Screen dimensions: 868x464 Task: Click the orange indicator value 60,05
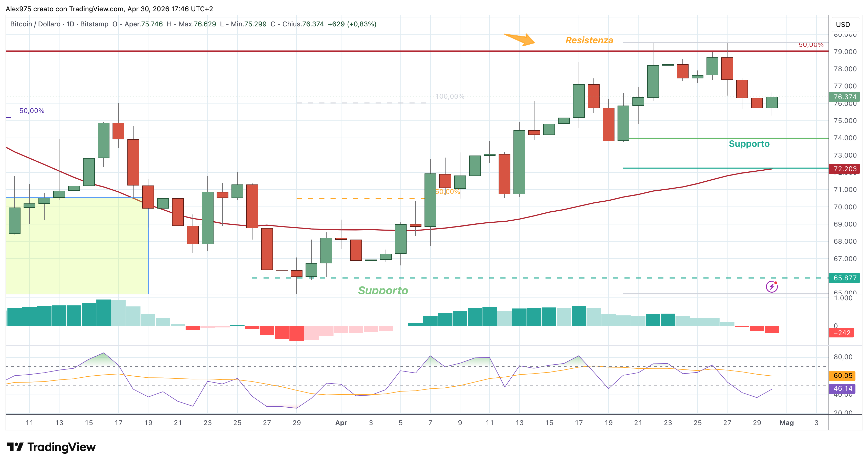click(x=842, y=376)
